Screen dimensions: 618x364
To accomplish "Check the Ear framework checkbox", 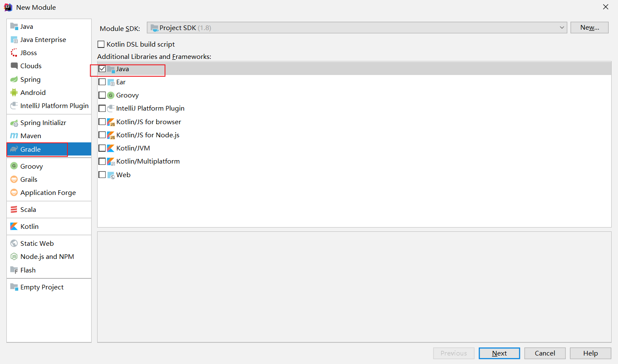I will pos(102,82).
